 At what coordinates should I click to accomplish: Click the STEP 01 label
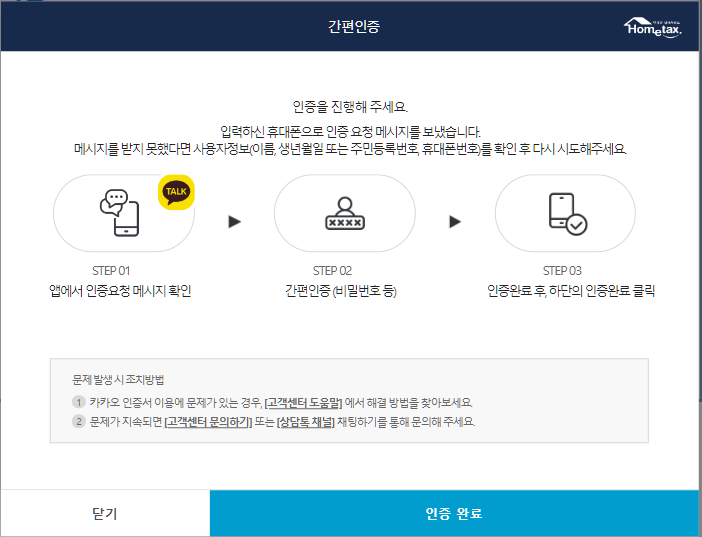[111, 271]
